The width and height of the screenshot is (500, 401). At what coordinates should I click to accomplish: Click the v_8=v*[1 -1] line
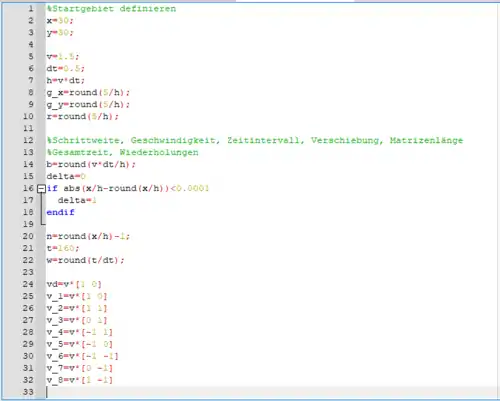pyautogui.click(x=79, y=380)
